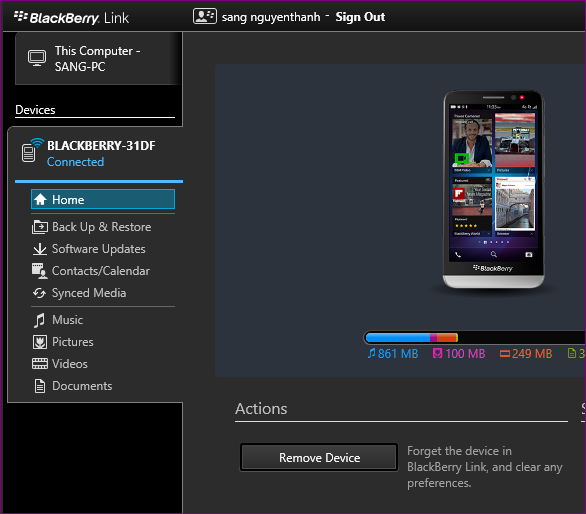Click the blue music note storage icon

[x=371, y=353]
